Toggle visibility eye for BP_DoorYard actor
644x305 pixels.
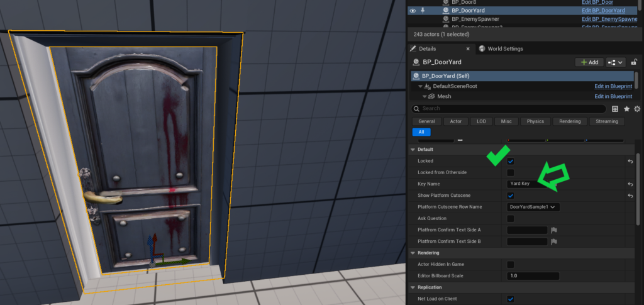413,11
